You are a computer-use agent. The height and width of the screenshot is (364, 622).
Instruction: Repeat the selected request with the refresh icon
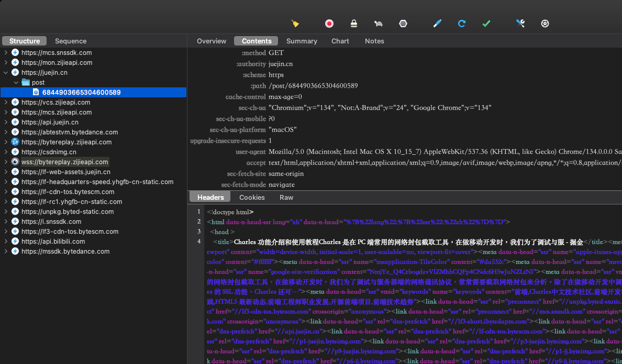click(461, 24)
